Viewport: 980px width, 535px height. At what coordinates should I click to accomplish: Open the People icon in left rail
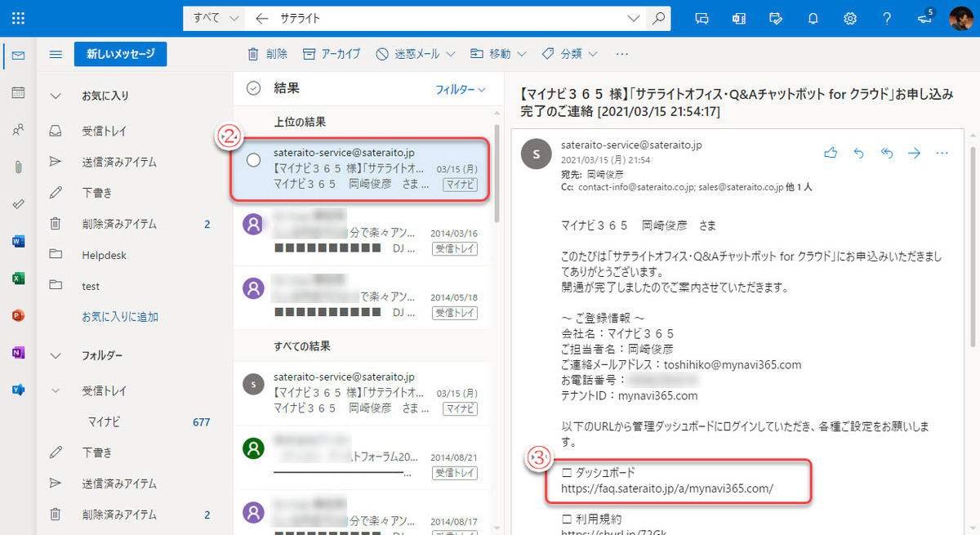pyautogui.click(x=18, y=130)
